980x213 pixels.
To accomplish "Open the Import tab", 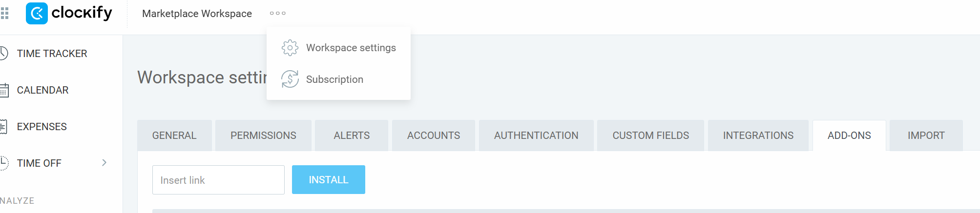I will (926, 136).
